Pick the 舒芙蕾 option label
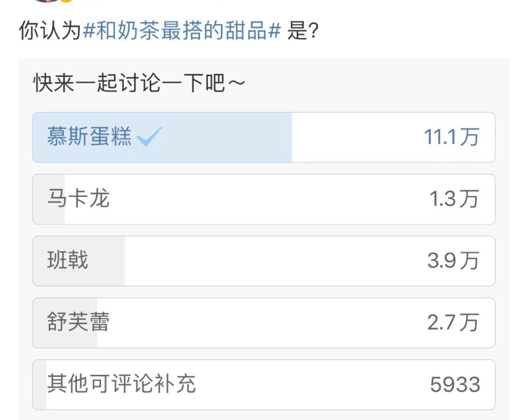This screenshot has height=420, width=525. 78,322
